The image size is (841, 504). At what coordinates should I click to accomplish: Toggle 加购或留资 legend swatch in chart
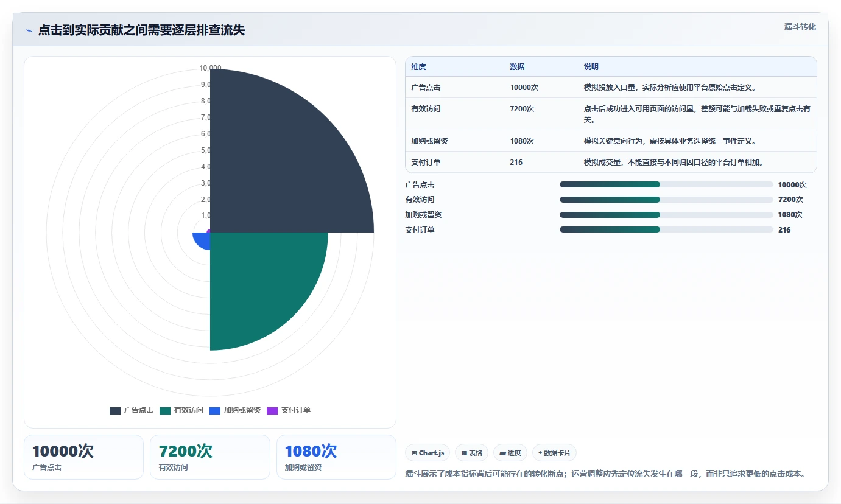[214, 411]
